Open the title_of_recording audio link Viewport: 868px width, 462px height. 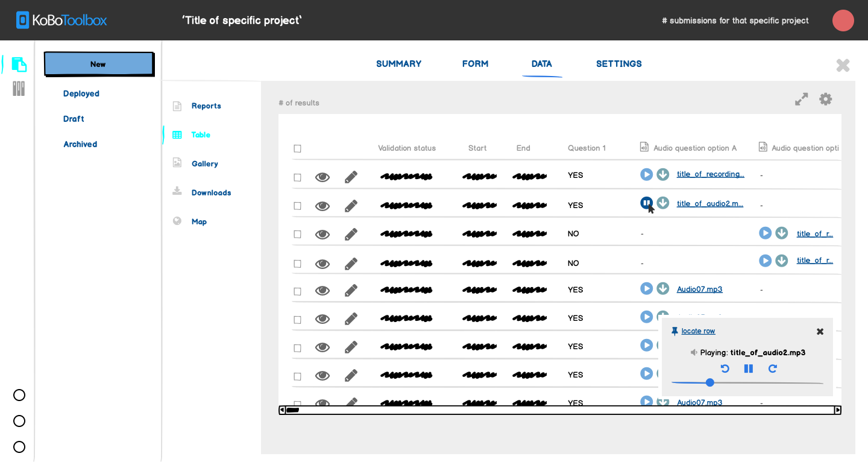[710, 174]
